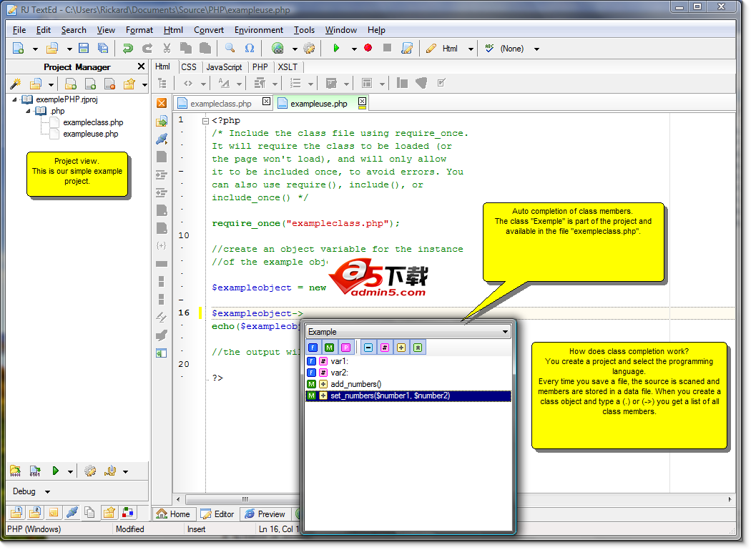Open the Convert menu
This screenshot has width=756, height=555.
click(x=208, y=30)
